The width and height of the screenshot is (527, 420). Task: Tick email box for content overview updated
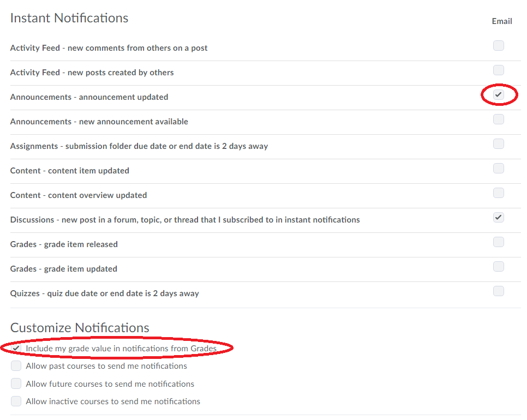(499, 193)
